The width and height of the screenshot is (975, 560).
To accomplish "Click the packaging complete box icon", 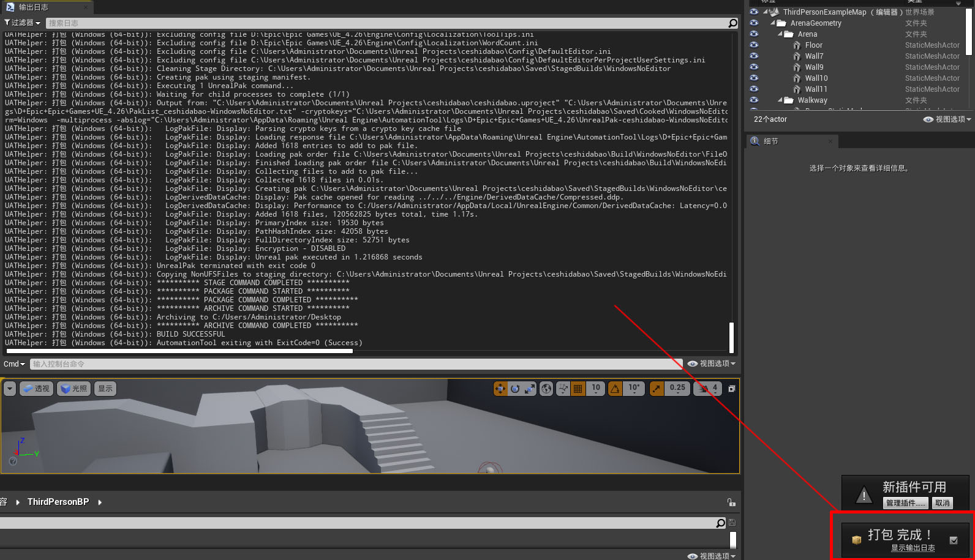I will point(857,540).
